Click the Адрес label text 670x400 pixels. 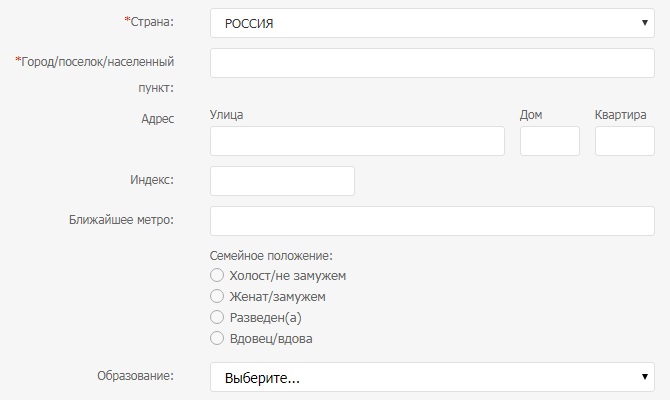pyautogui.click(x=158, y=119)
